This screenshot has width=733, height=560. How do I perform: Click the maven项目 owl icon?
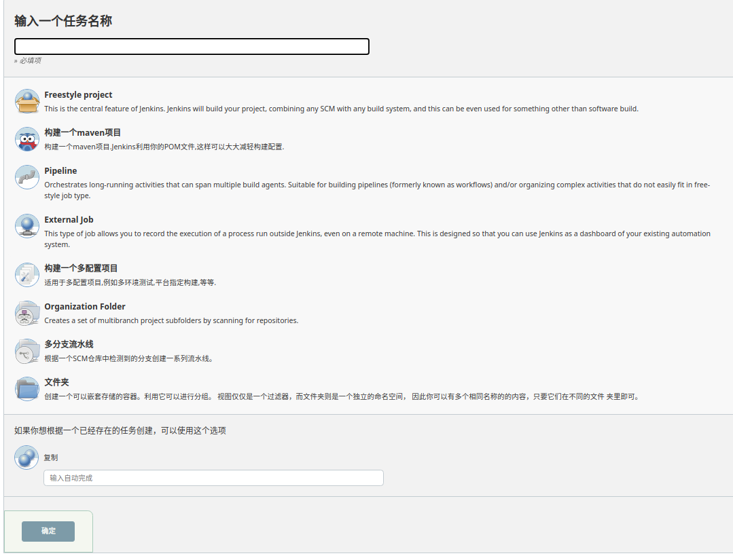[x=27, y=140]
